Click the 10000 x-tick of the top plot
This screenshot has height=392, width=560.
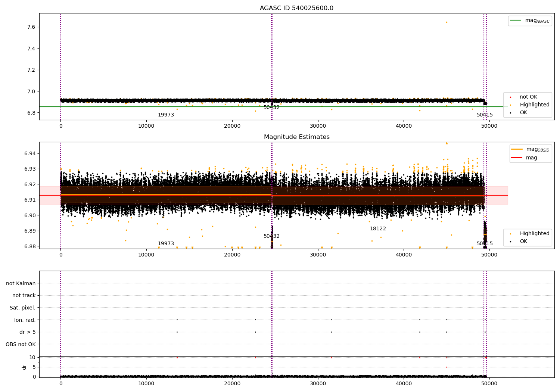coord(146,126)
